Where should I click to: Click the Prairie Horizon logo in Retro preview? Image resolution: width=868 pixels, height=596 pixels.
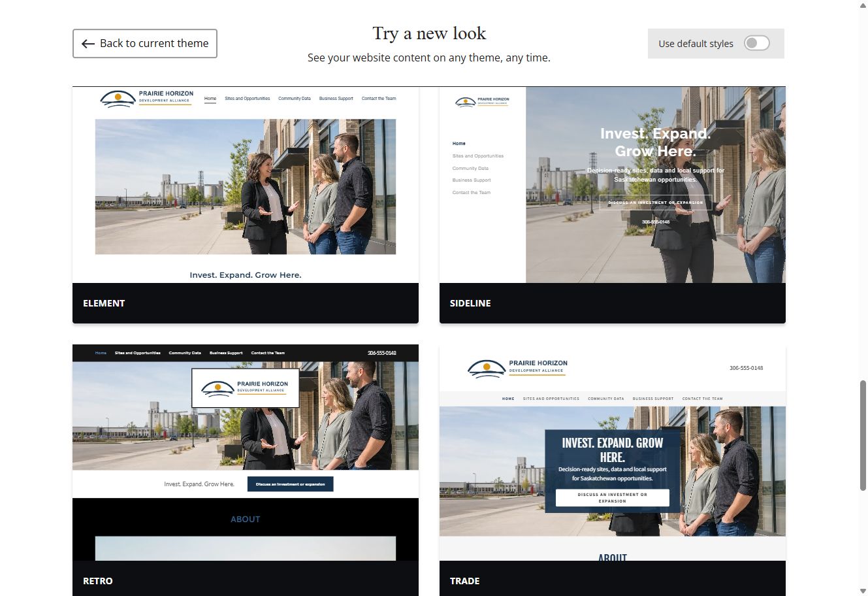246,388
